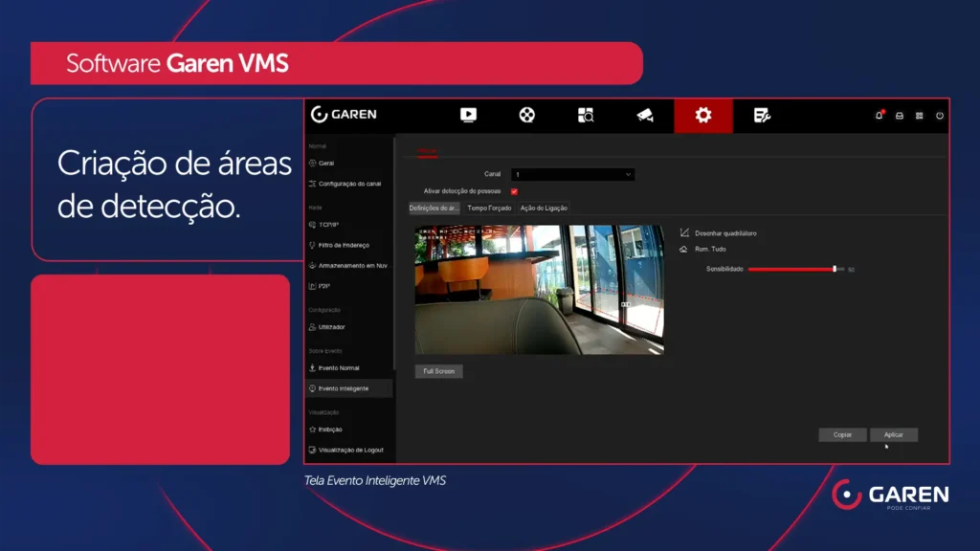Click the camera preview image

(x=540, y=290)
